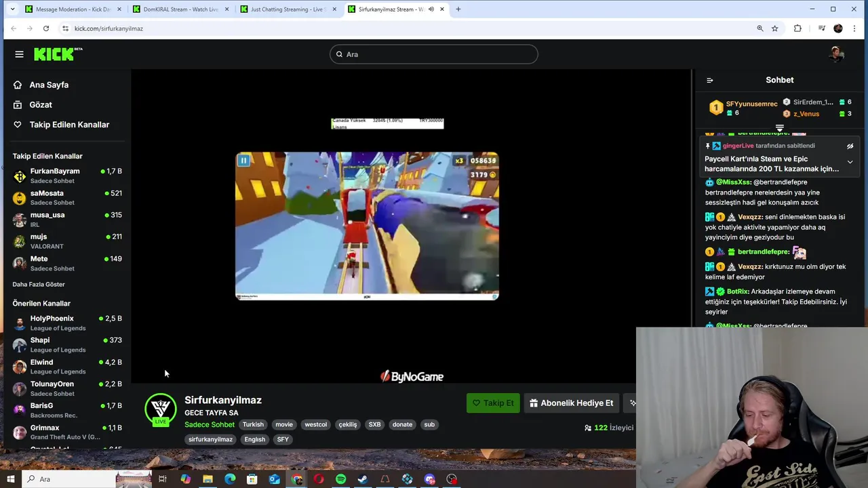868x488 pixels.
Task: Open Opera browser from taskbar
Action: pyautogui.click(x=319, y=479)
